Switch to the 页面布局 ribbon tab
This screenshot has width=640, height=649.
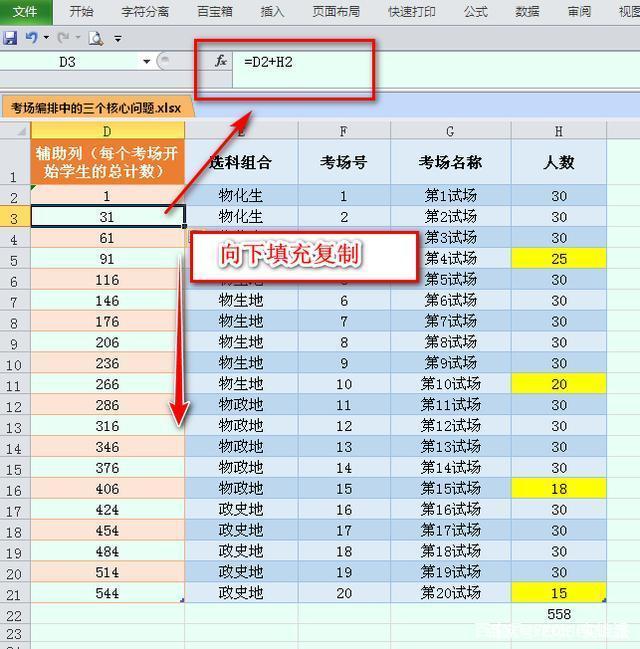[x=336, y=12]
